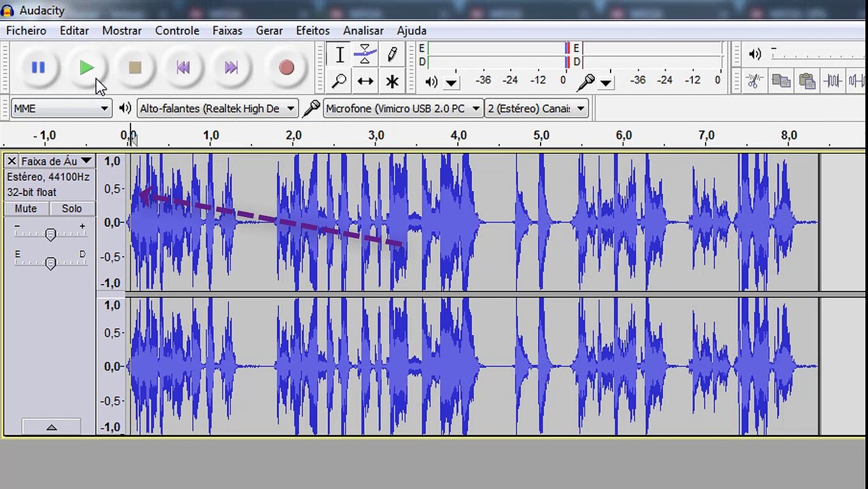Click the output meter speaker icon
The width and height of the screenshot is (868, 489).
pos(431,82)
